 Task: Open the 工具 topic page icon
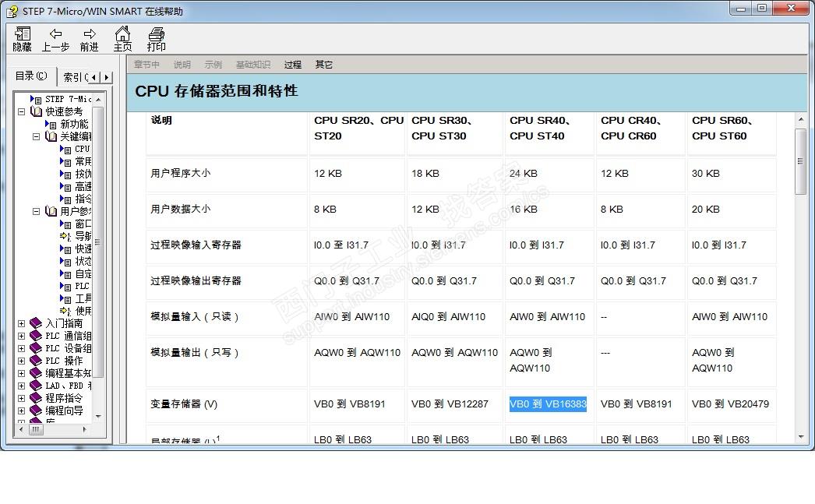65,299
